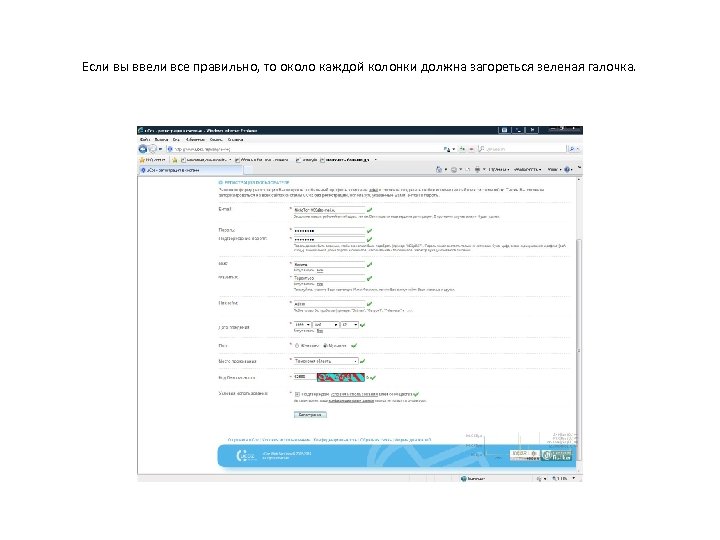Click the page address bar

(x=303, y=149)
